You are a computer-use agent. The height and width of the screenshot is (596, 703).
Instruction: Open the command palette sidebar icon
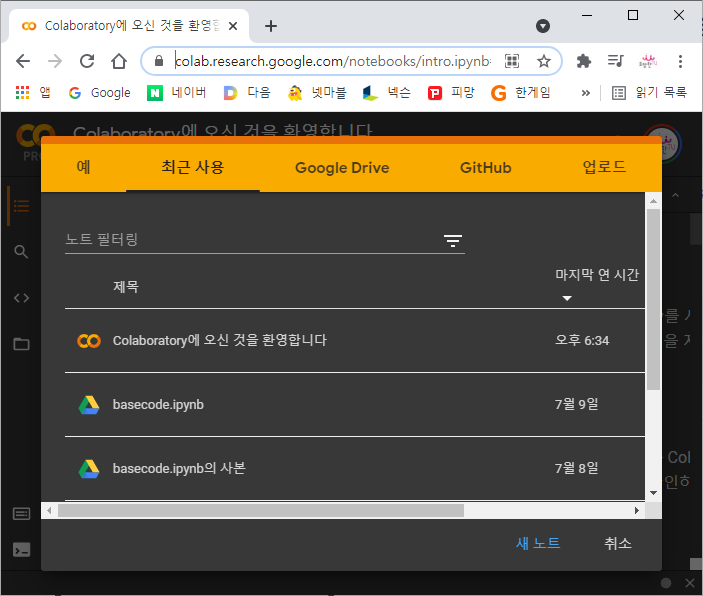point(21,513)
